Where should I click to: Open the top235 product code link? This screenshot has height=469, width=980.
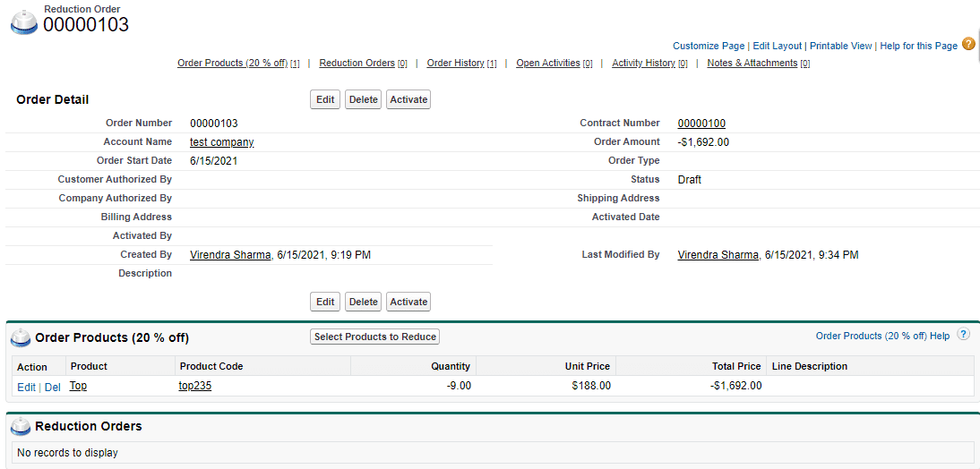(x=195, y=386)
